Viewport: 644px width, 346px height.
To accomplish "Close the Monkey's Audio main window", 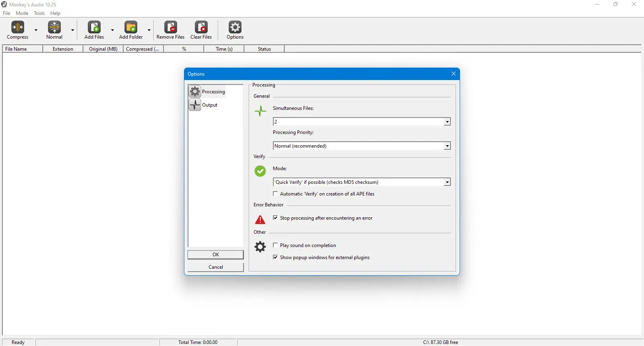I will pyautogui.click(x=634, y=4).
